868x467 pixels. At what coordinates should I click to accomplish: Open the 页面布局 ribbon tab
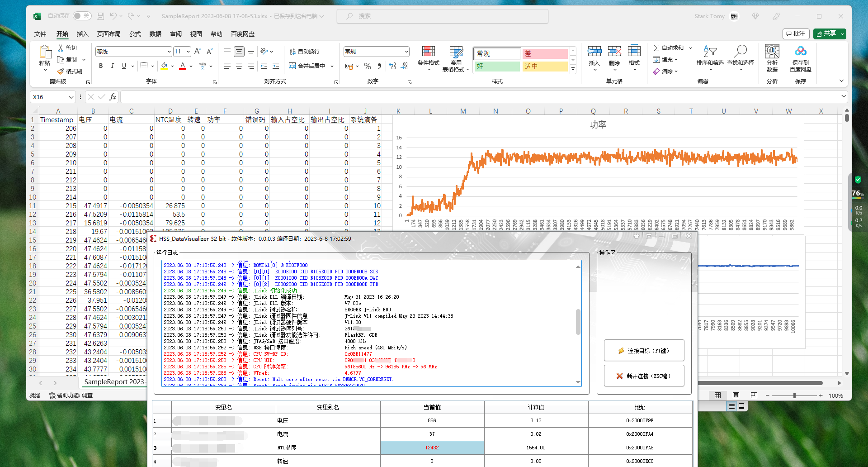click(108, 34)
